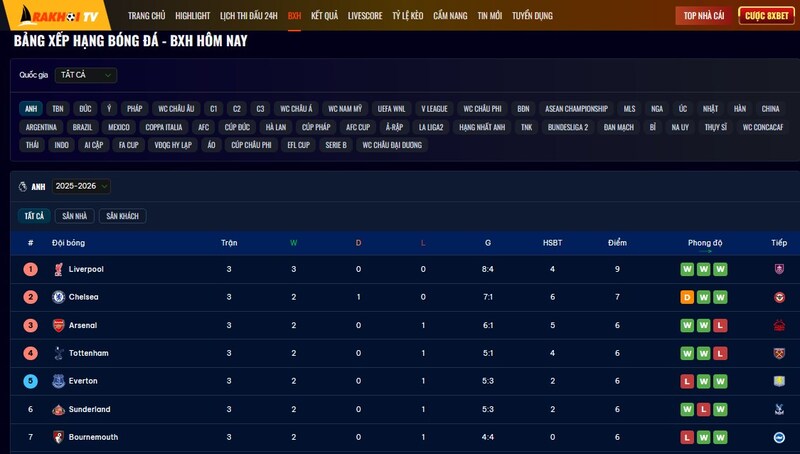Open the LIVESCORE menu item
This screenshot has height=454, width=800.
pos(365,16)
